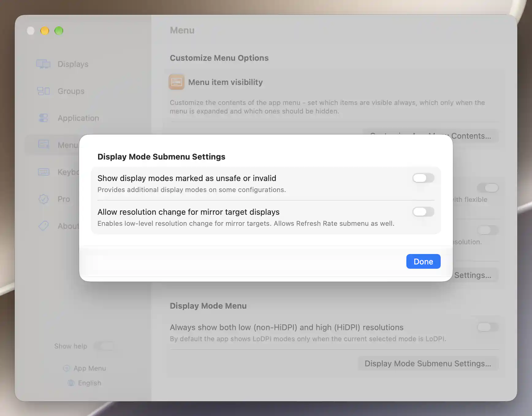Screen dimensions: 532x416
Task: Click the Done button
Action: click(x=423, y=261)
